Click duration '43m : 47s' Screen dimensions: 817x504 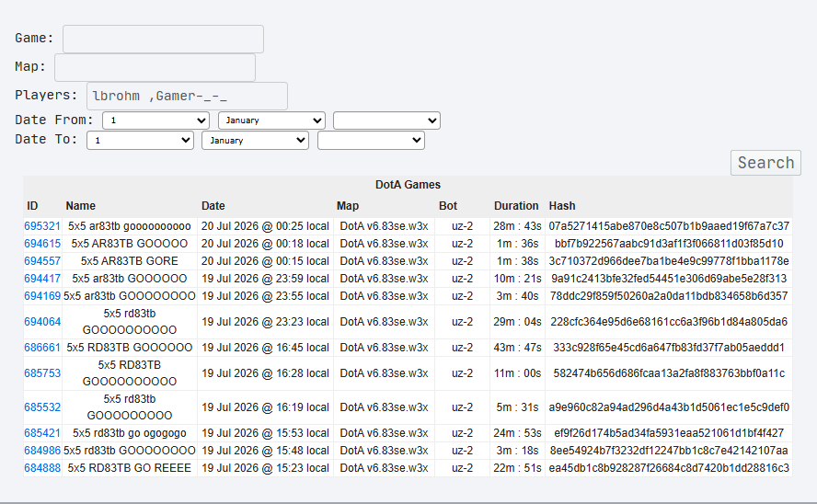[517, 348]
